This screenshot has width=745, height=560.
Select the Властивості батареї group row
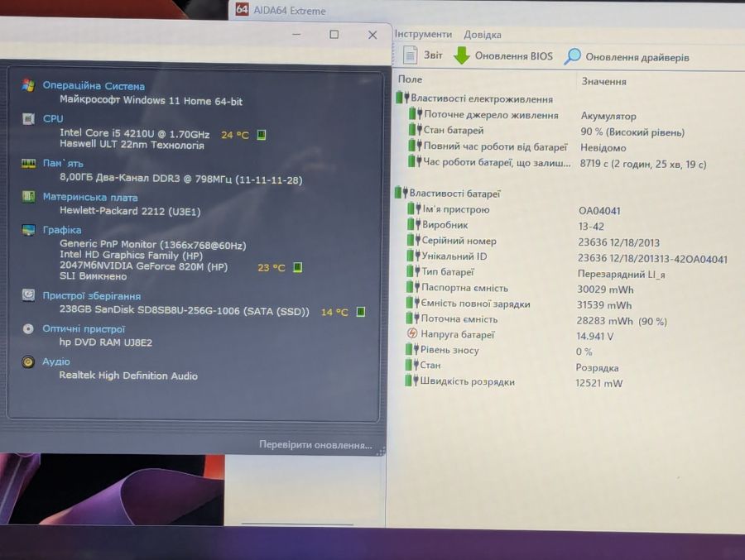[x=448, y=194]
